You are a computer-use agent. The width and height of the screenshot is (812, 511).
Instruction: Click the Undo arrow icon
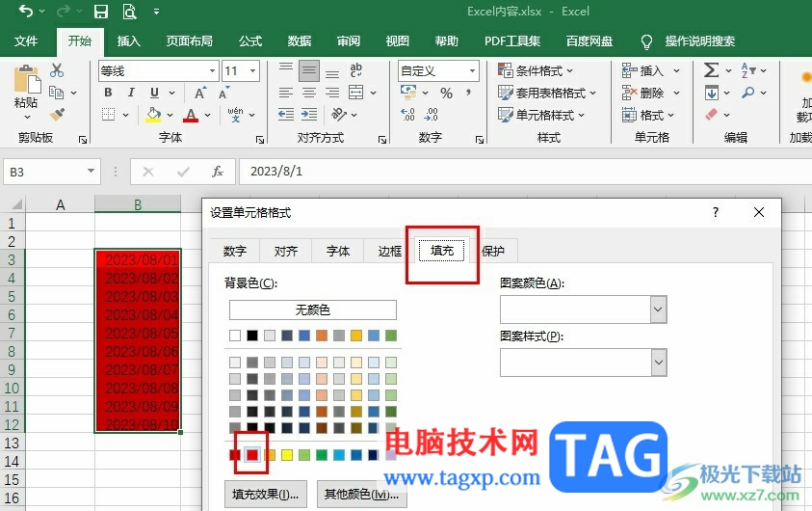pos(26,12)
